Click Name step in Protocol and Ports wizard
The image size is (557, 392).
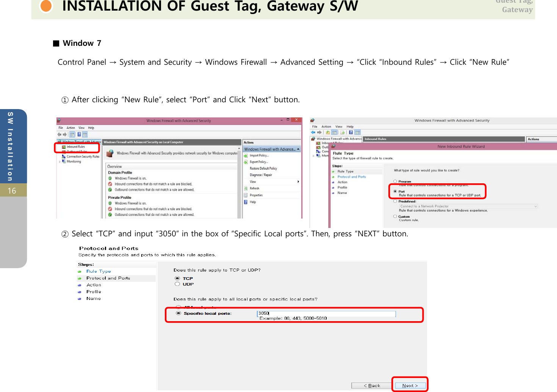pyautogui.click(x=93, y=298)
